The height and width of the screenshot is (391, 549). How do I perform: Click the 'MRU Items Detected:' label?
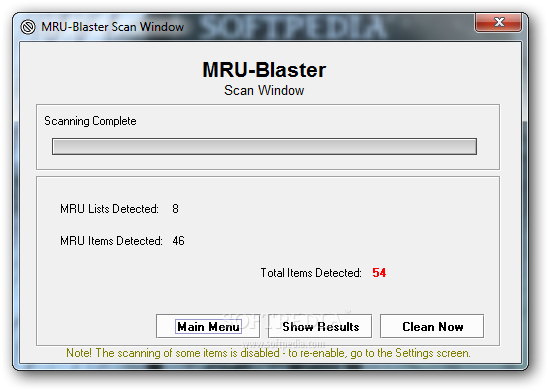[111, 241]
